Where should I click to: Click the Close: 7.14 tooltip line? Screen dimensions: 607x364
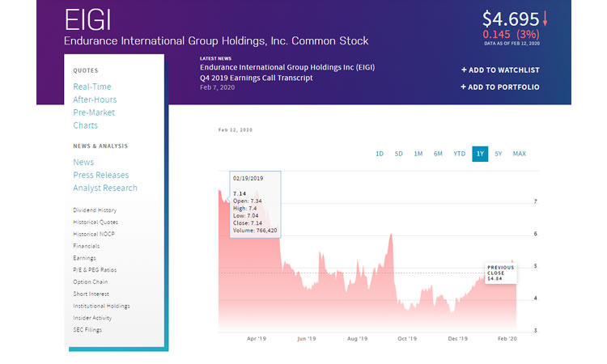coord(248,223)
